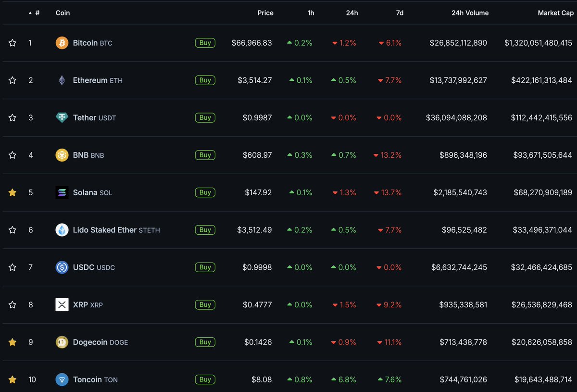Click USDC volume $6,632,744,245
577x392 pixels.
coord(459,267)
